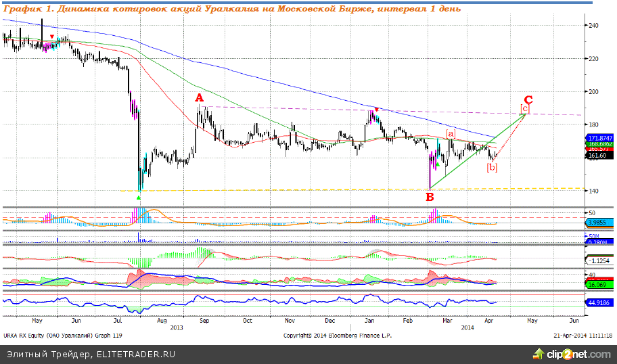The width and height of the screenshot is (617, 364).
Task: Click the bracketed [b] sub-wave label
Action: click(x=492, y=167)
